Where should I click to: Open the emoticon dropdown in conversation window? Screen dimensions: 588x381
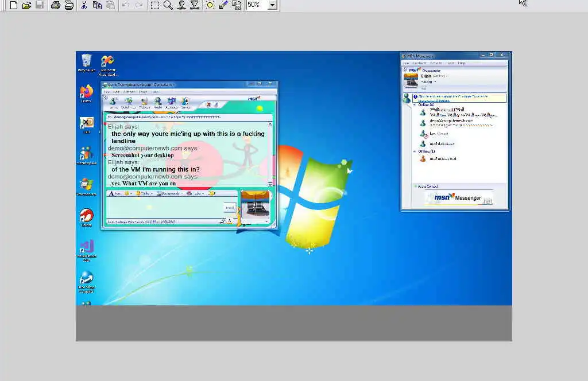click(x=131, y=193)
